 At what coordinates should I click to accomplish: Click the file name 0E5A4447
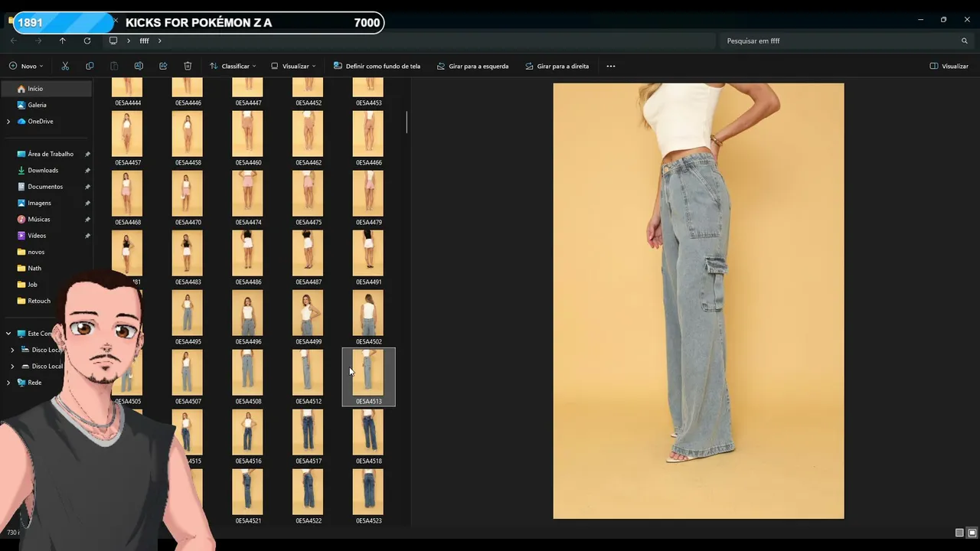(x=248, y=103)
